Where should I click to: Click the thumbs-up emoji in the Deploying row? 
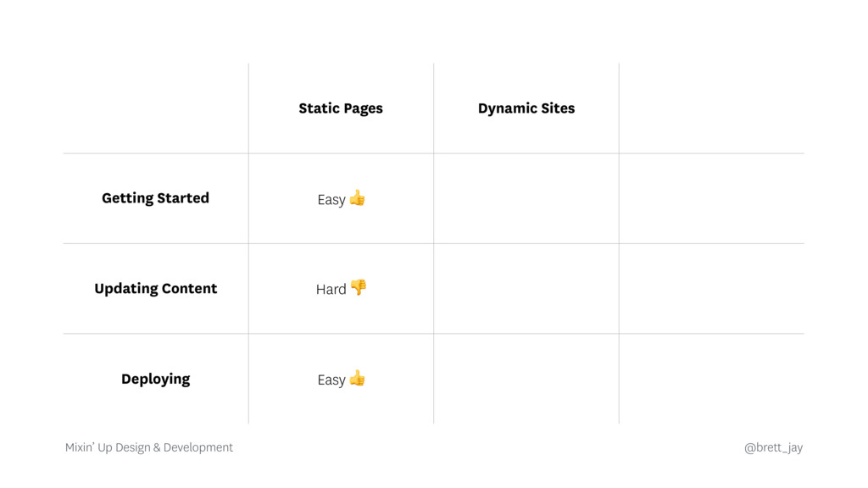click(x=357, y=378)
